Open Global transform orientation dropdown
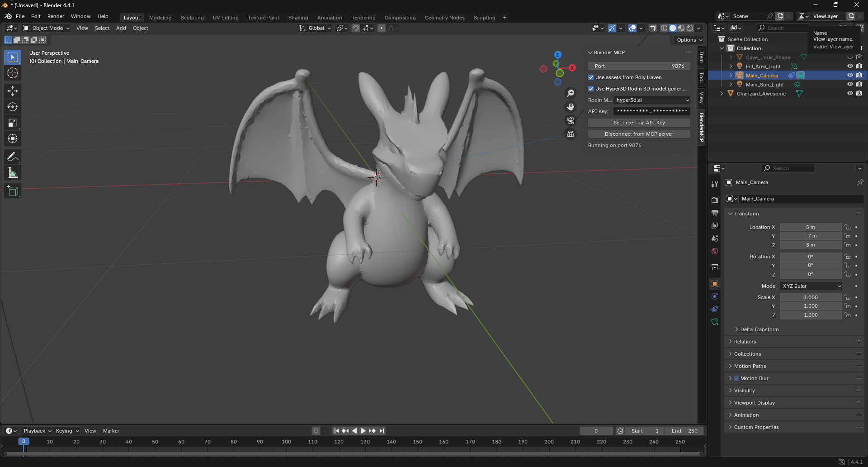Viewport: 868px width, 467px height. point(315,28)
